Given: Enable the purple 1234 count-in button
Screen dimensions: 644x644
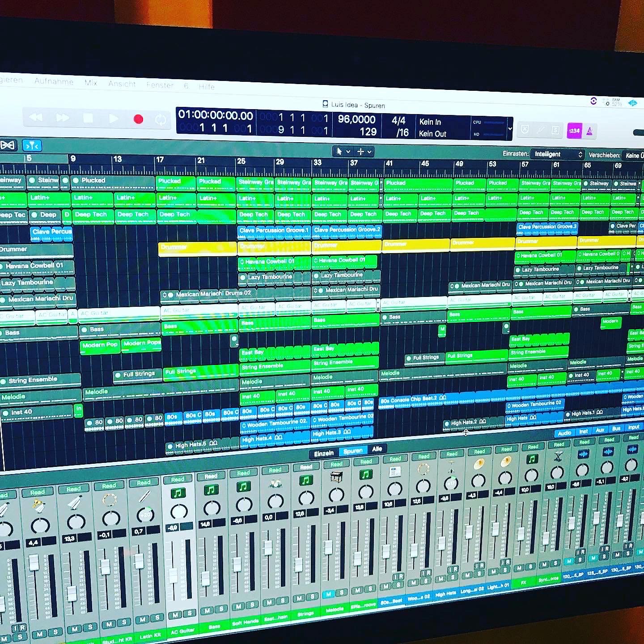Looking at the screenshot, I should tap(574, 131).
